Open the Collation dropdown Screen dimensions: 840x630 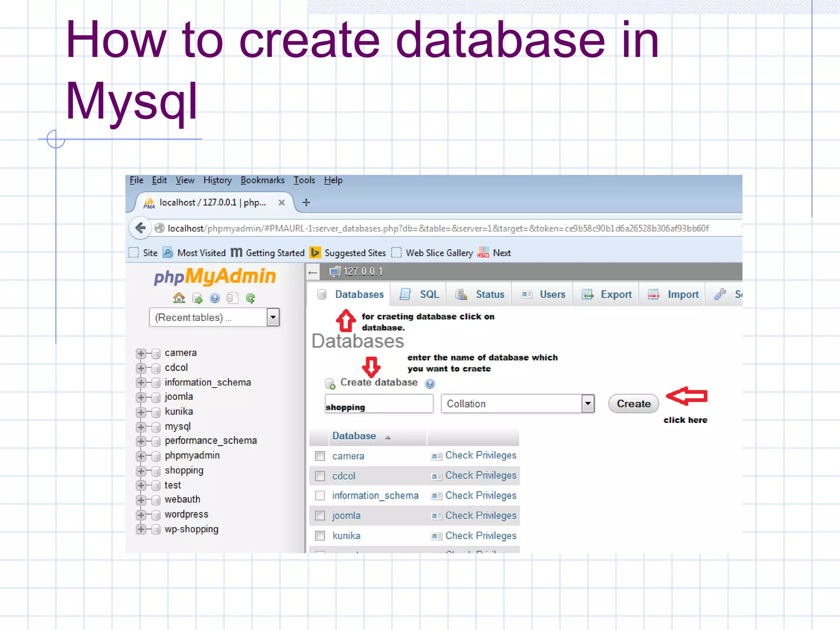[518, 404]
